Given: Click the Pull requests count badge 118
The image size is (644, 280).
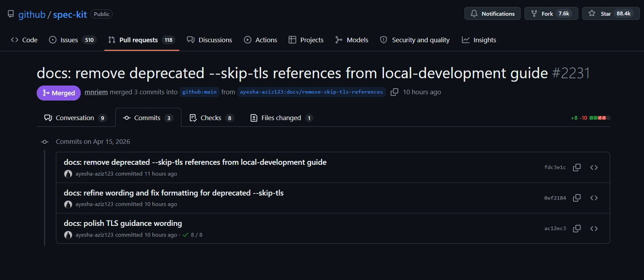Looking at the screenshot, I should [169, 40].
